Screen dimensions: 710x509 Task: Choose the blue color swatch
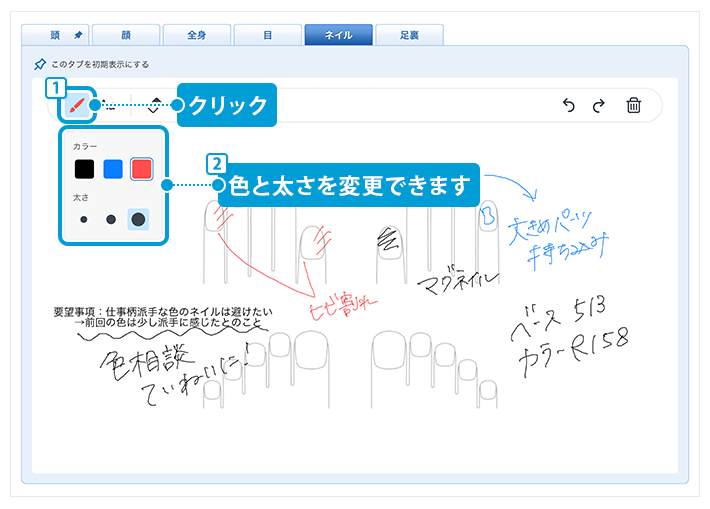pos(113,169)
